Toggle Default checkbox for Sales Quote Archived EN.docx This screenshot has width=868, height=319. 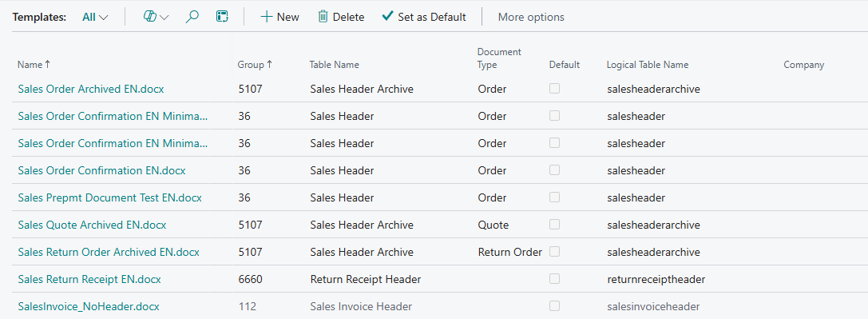(x=554, y=225)
